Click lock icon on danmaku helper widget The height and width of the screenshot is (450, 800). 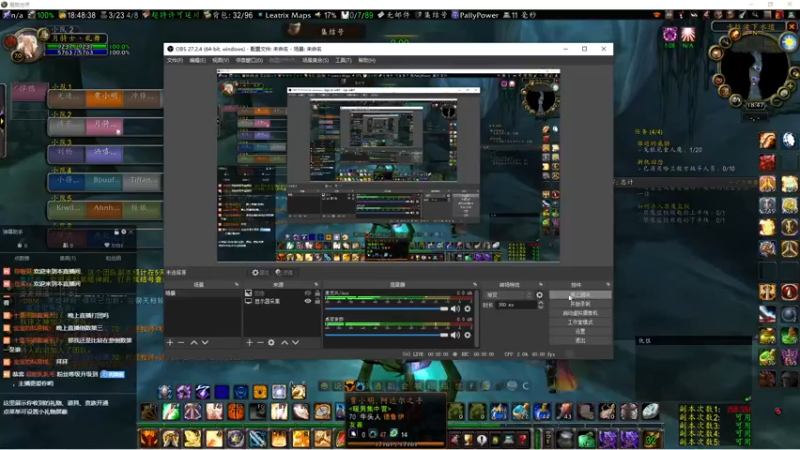point(116,232)
